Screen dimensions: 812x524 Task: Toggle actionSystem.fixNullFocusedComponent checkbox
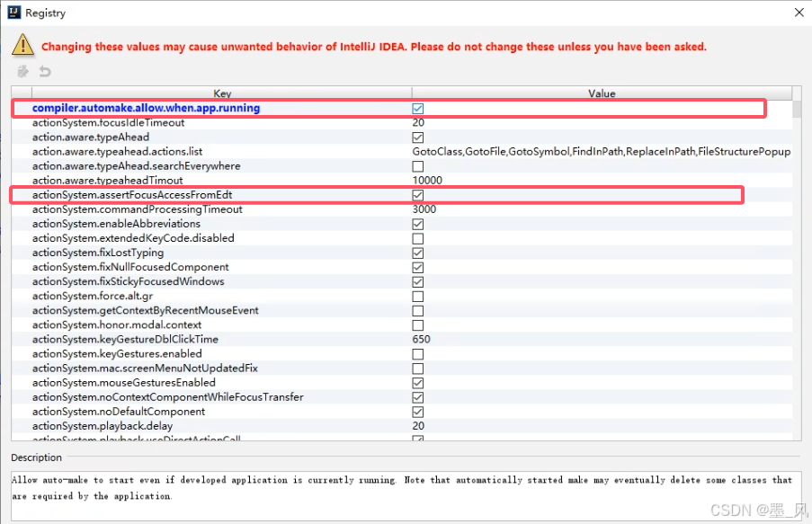coord(418,268)
